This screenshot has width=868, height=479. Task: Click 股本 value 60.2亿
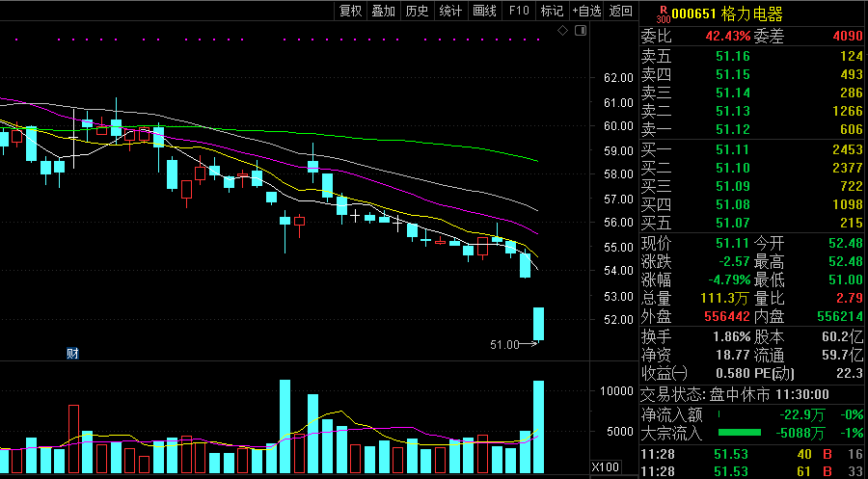(842, 336)
